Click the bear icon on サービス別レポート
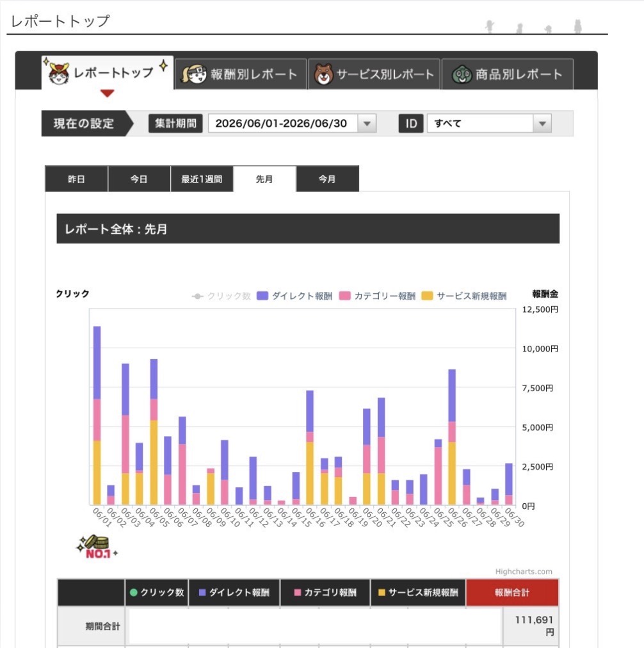The height and width of the screenshot is (648, 644). point(323,74)
